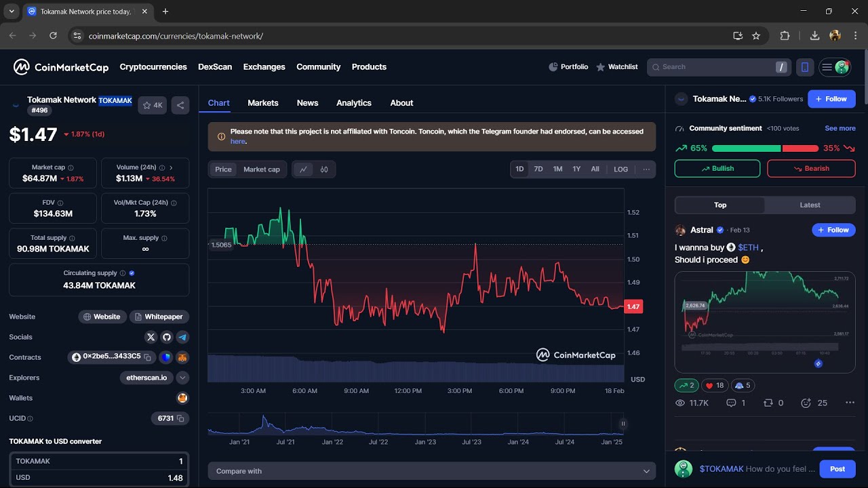
Task: Open the Products menu
Action: coord(369,67)
